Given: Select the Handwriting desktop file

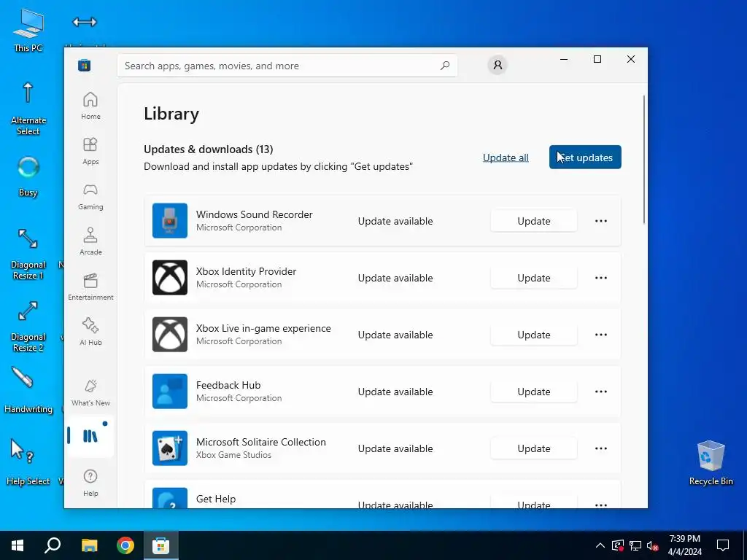Looking at the screenshot, I should (x=28, y=389).
